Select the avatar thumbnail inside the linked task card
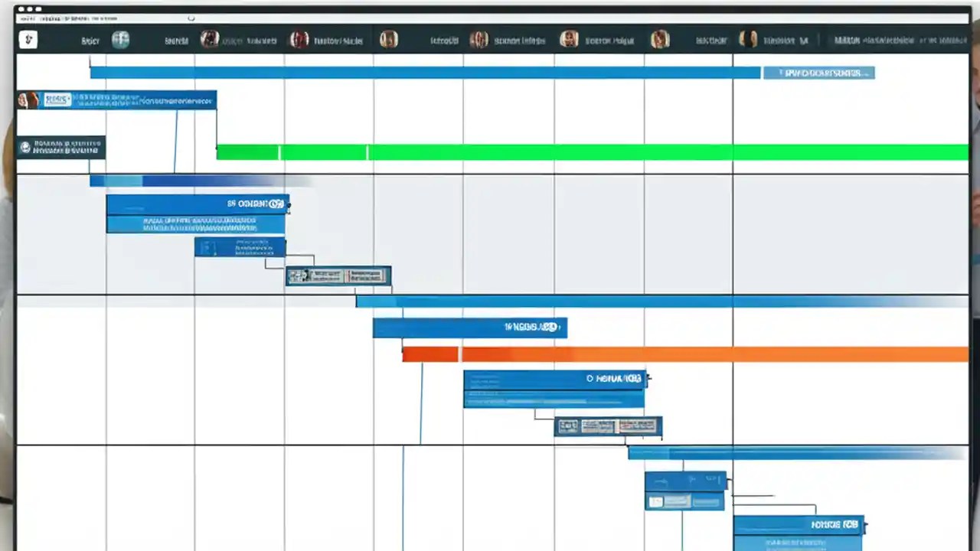The image size is (980, 551). (299, 275)
